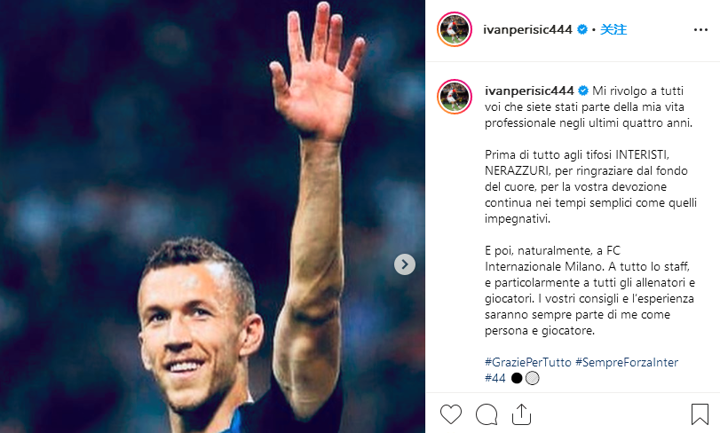Click the waving player photo

[212, 216]
